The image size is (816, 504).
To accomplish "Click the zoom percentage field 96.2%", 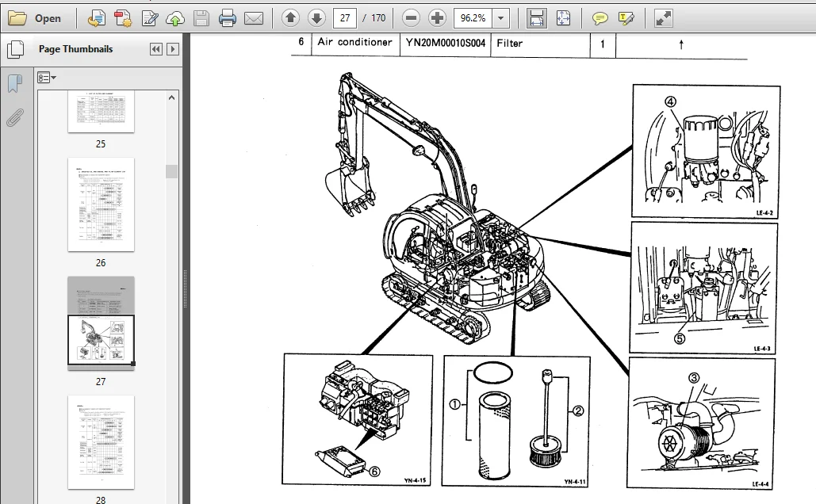I will [x=473, y=18].
